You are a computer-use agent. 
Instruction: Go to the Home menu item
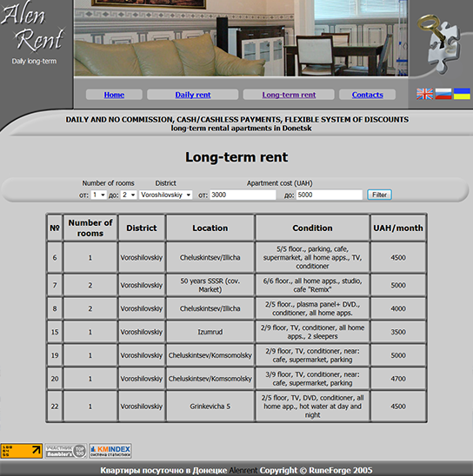(114, 95)
